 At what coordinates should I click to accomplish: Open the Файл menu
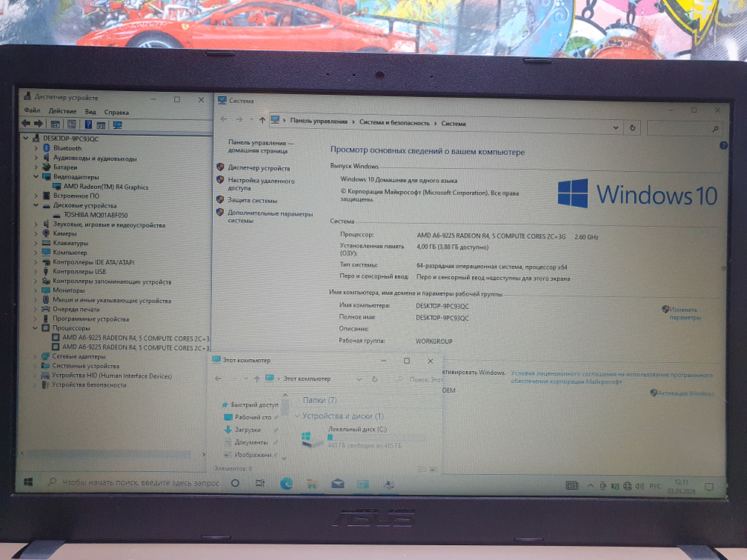point(32,111)
